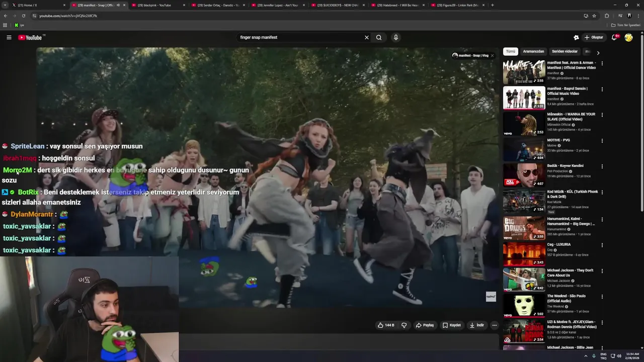Screen dimensions: 644x362
Task: Open options for Rodman Dennis video
Action: pyautogui.click(x=602, y=323)
